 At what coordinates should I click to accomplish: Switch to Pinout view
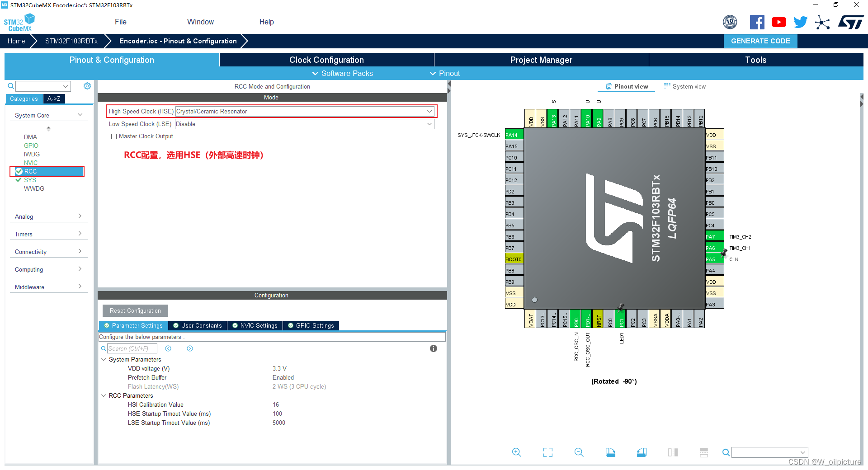[627, 86]
